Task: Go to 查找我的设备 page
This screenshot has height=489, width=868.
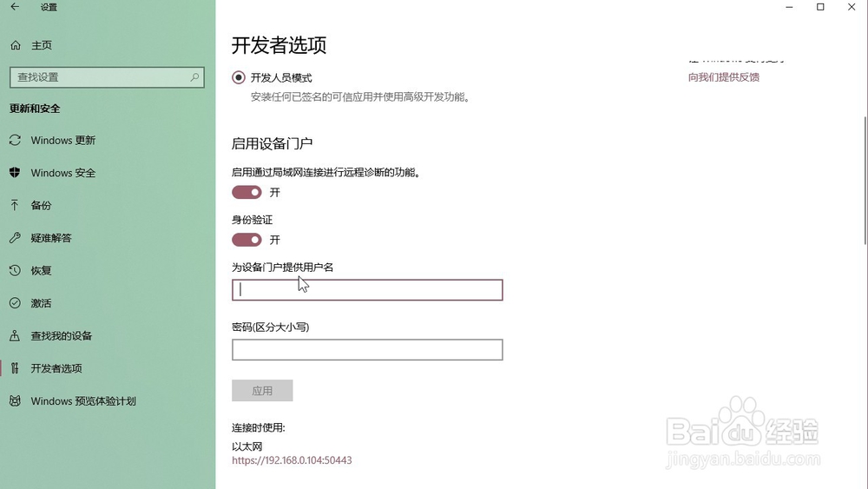Action: click(61, 336)
